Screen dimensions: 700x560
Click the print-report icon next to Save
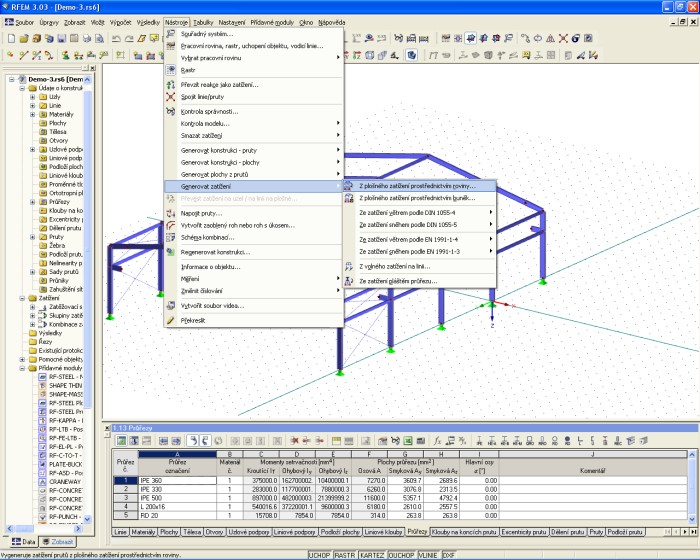click(74, 38)
